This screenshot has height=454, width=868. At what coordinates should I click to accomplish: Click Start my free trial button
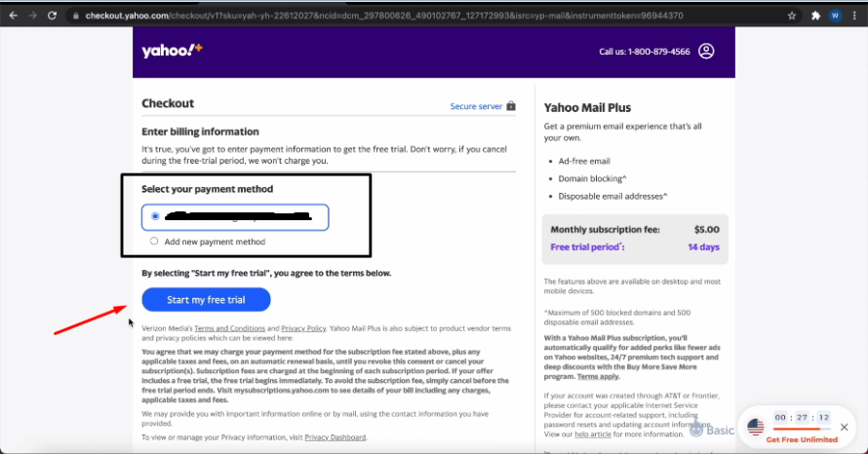pos(206,300)
